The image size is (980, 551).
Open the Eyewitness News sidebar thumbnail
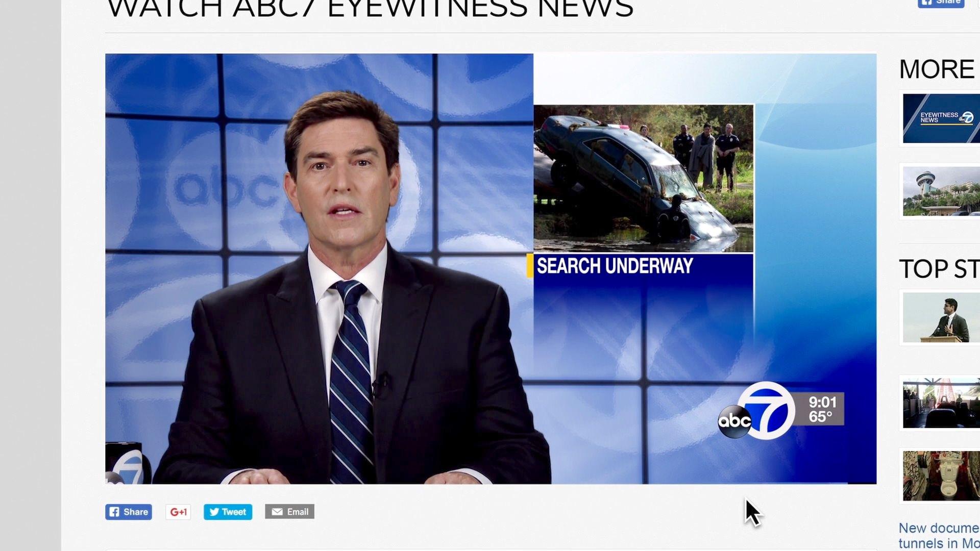click(941, 118)
